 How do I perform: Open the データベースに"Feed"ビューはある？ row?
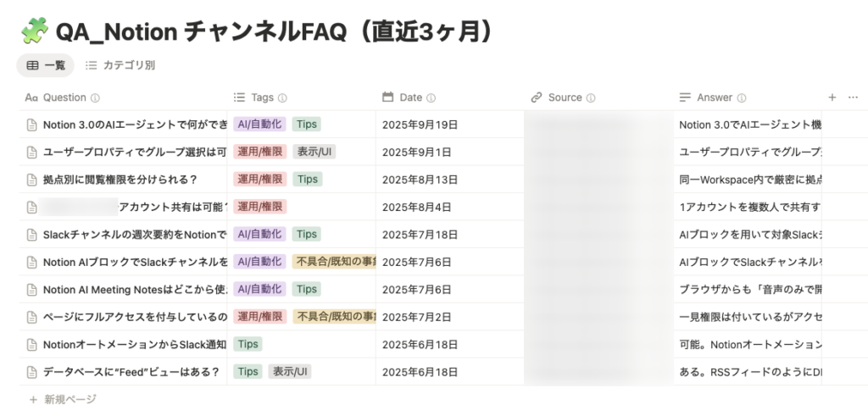[x=131, y=371]
